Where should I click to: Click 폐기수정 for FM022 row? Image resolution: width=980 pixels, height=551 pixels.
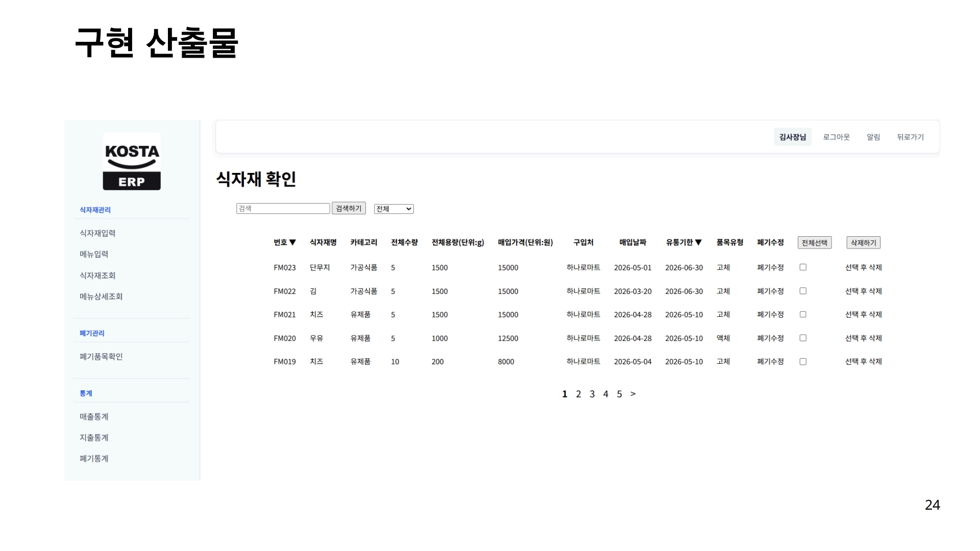770,291
